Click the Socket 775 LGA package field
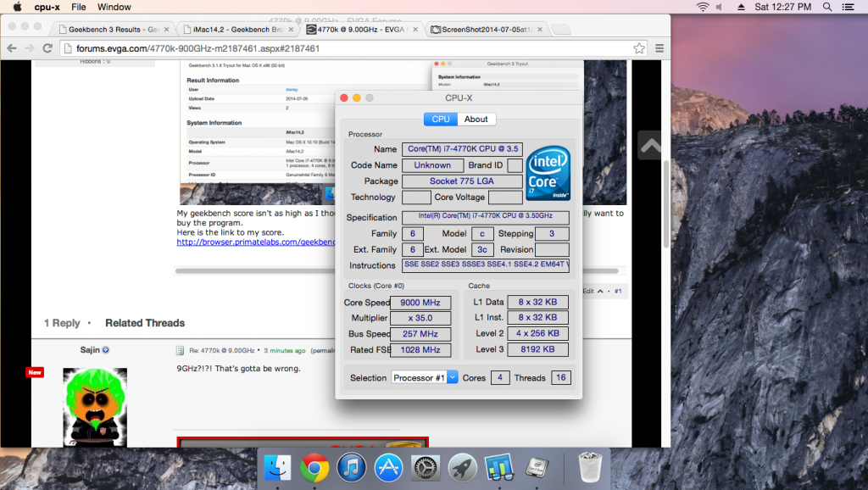Image resolution: width=868 pixels, height=490 pixels. click(x=462, y=181)
